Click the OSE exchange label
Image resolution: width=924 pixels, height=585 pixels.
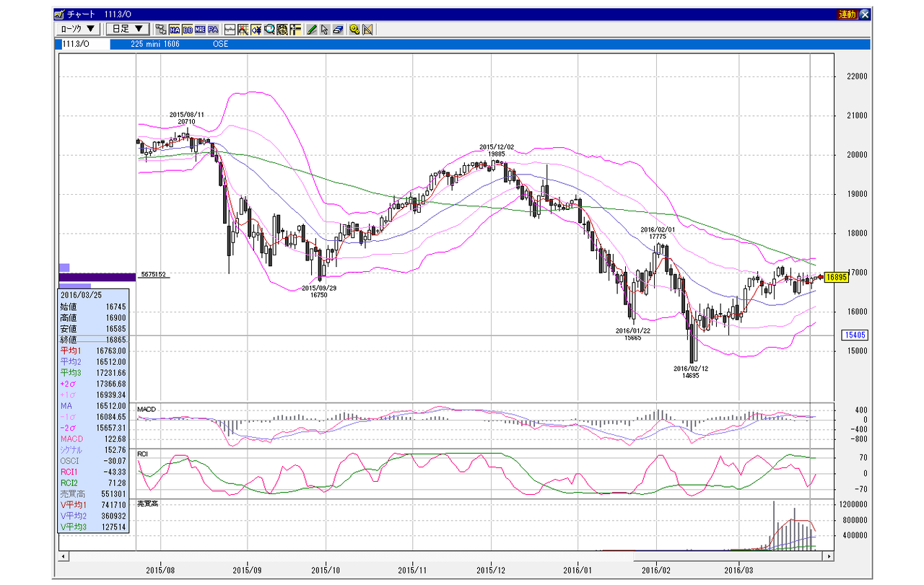click(220, 44)
